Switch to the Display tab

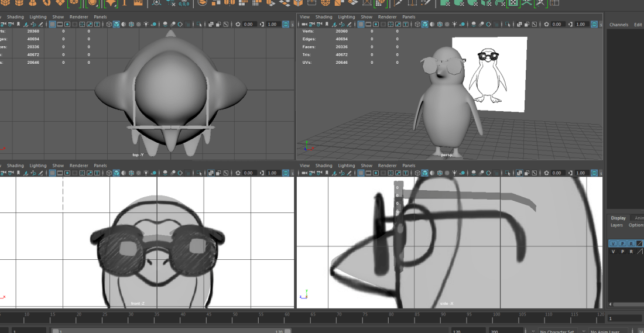pyautogui.click(x=618, y=218)
